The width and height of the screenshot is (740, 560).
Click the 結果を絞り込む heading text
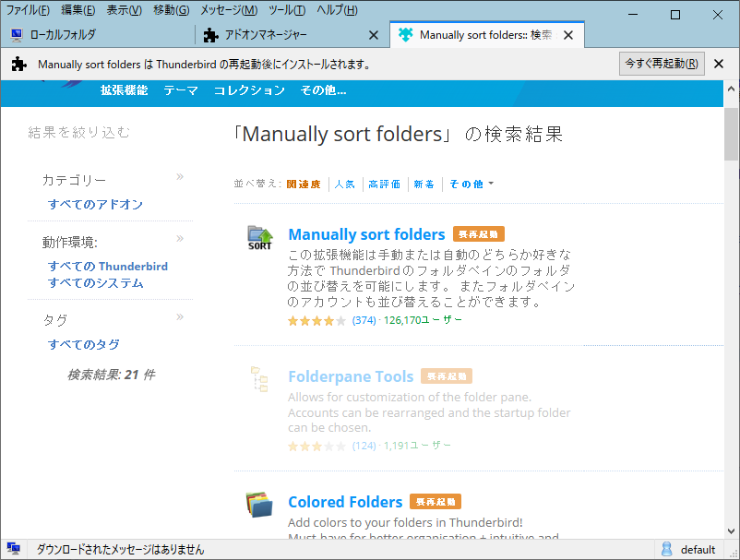click(x=78, y=133)
